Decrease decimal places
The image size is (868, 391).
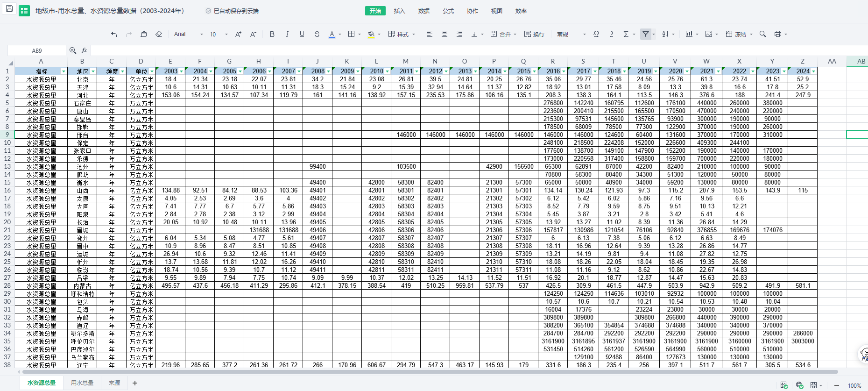611,34
